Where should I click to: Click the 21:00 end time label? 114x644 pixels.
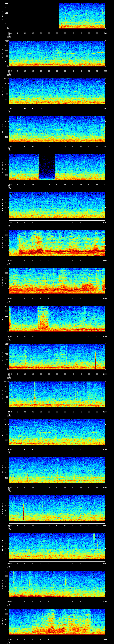[x=105, y=639]
